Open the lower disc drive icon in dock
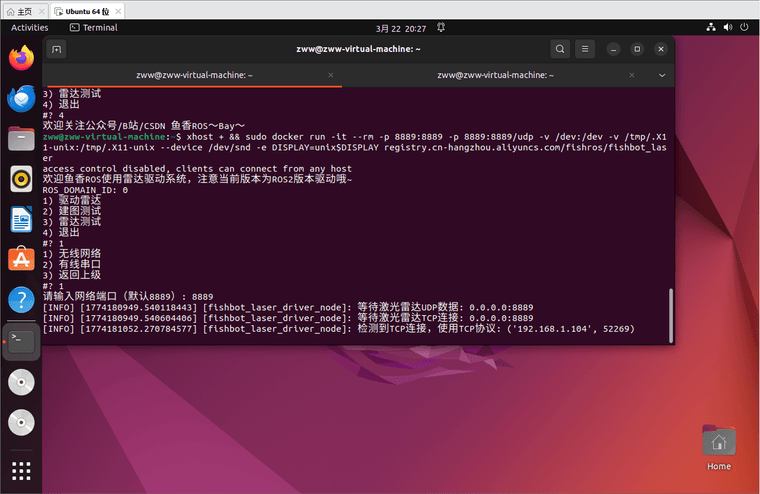760x494 pixels. [x=21, y=422]
